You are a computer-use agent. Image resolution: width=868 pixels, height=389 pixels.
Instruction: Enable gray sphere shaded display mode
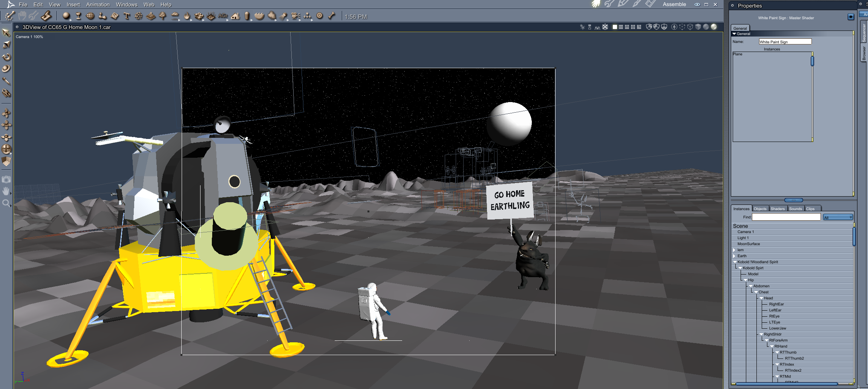pyautogui.click(x=706, y=27)
